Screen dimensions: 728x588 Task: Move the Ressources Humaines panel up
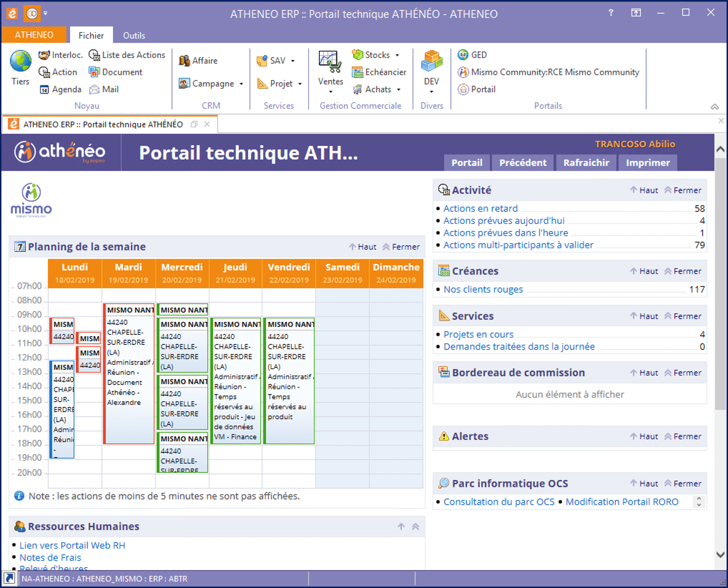click(x=401, y=526)
